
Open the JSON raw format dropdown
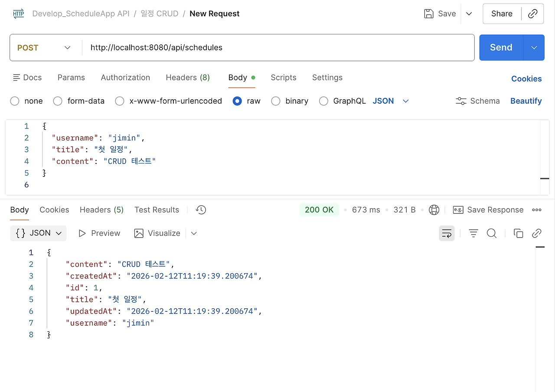tap(391, 101)
